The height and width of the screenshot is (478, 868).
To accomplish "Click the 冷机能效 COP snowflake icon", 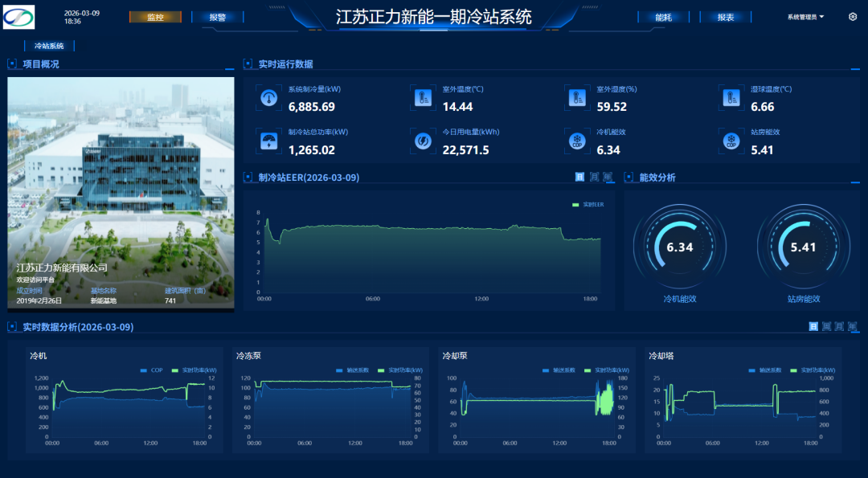I will pos(576,141).
